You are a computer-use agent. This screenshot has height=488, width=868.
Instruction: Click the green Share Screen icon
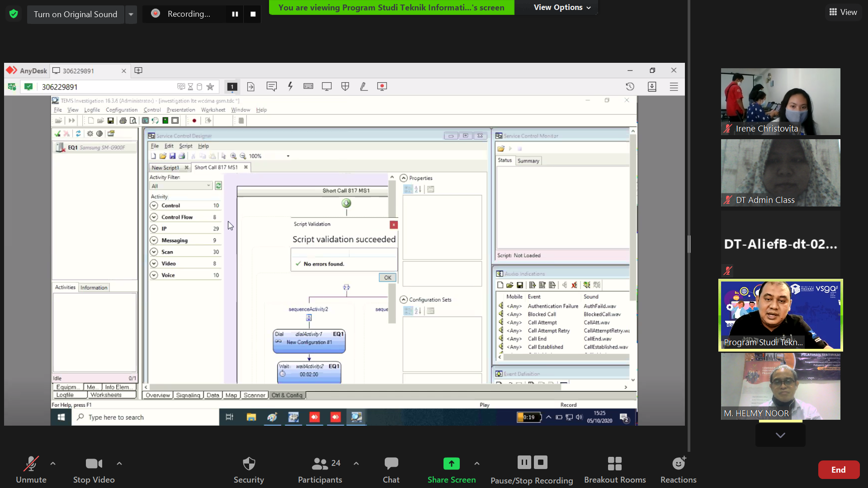point(451,464)
